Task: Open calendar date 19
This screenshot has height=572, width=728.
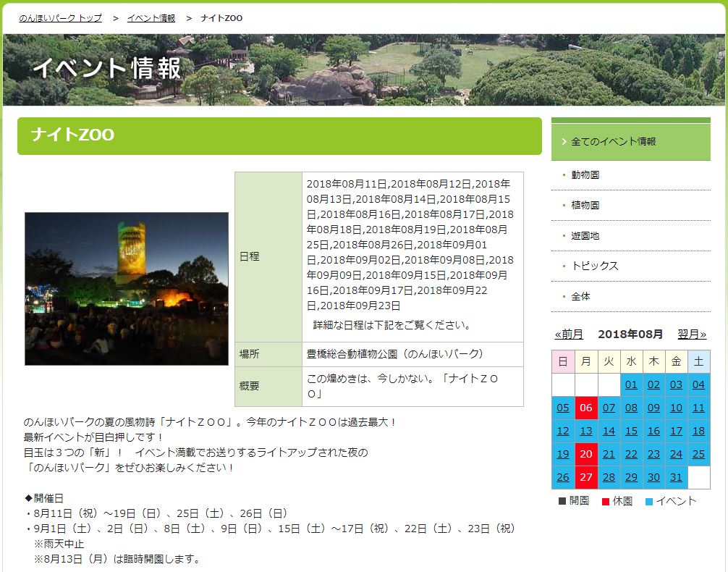Action: pyautogui.click(x=563, y=454)
